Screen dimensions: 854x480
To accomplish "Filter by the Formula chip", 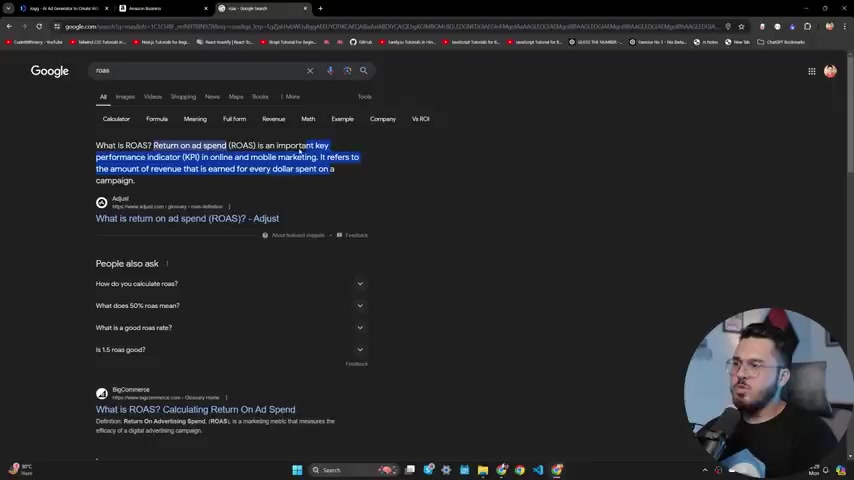I will (x=157, y=119).
